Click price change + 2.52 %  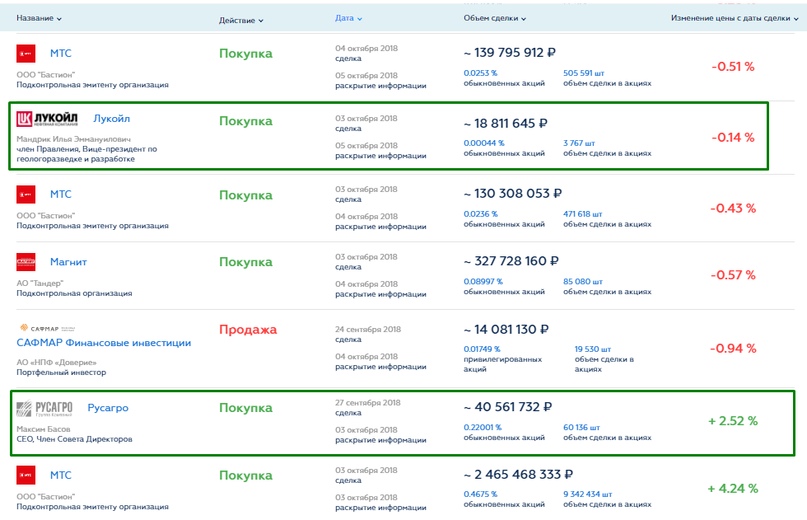point(733,421)
